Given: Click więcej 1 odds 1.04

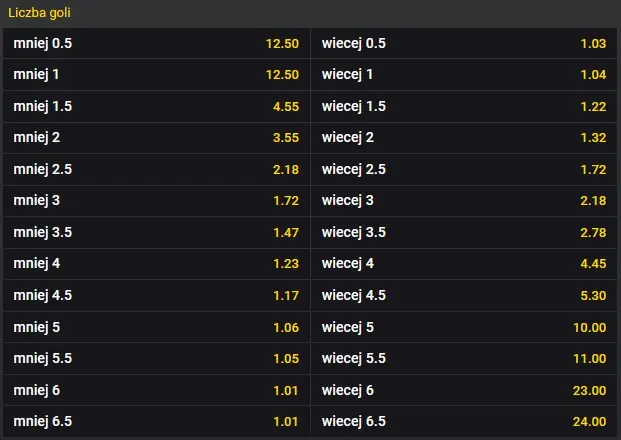Looking at the screenshot, I should coord(464,75).
